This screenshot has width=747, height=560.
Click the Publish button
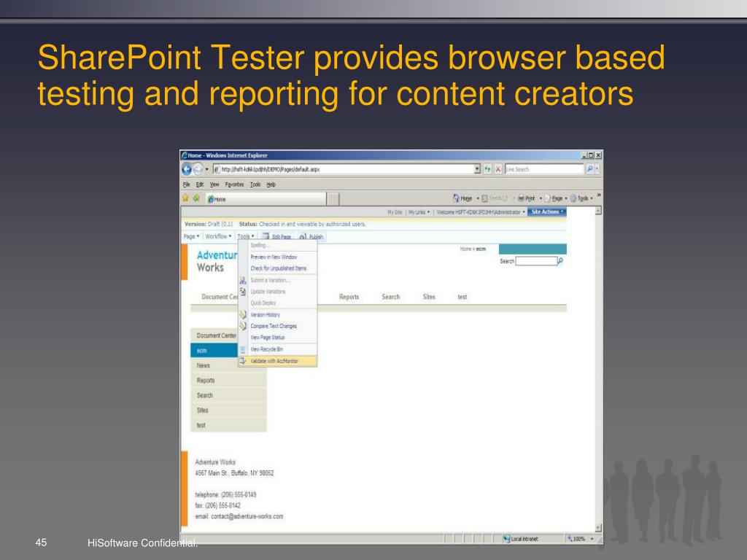pos(311,237)
